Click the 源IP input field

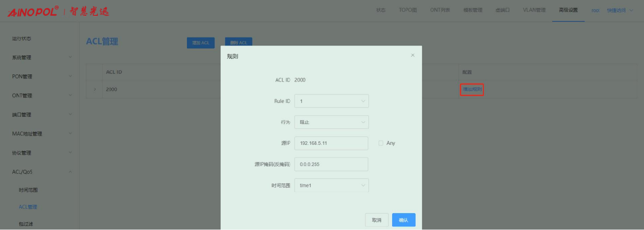pos(331,143)
